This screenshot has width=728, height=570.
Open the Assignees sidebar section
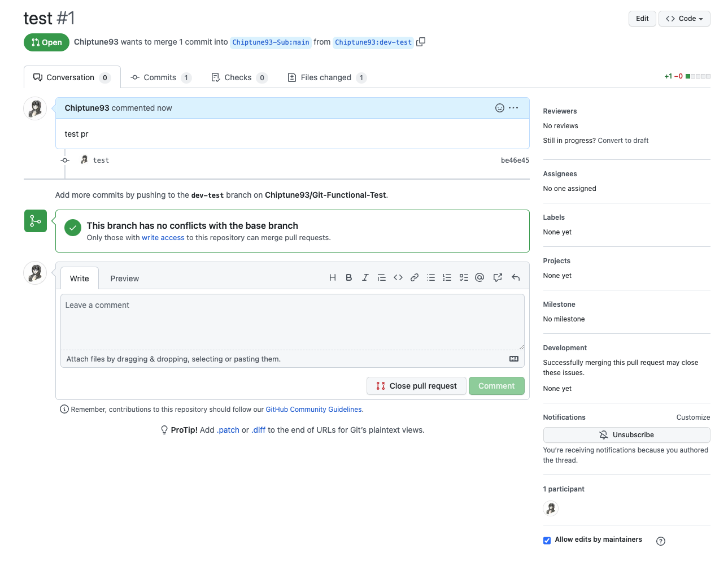pyautogui.click(x=560, y=174)
